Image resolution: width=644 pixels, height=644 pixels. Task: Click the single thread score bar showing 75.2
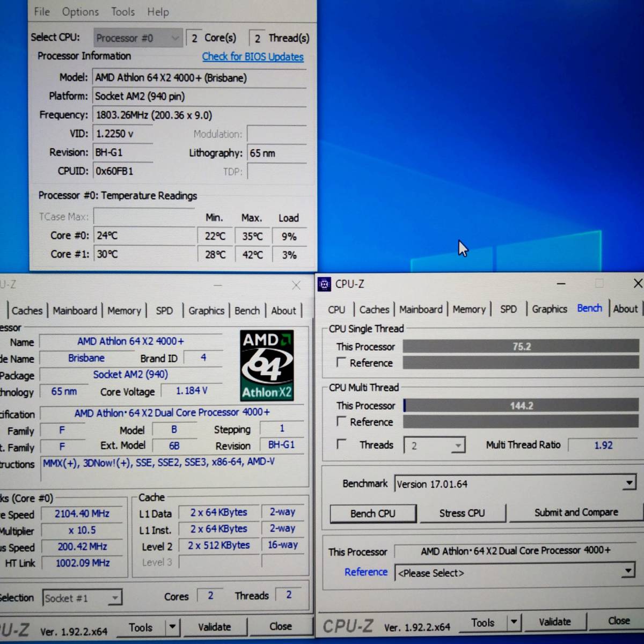coord(521,347)
